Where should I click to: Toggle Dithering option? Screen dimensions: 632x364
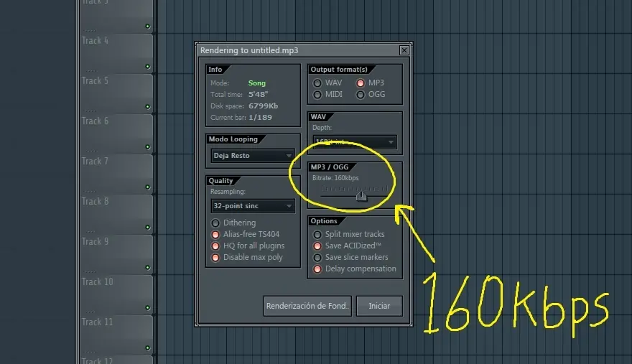click(x=215, y=223)
